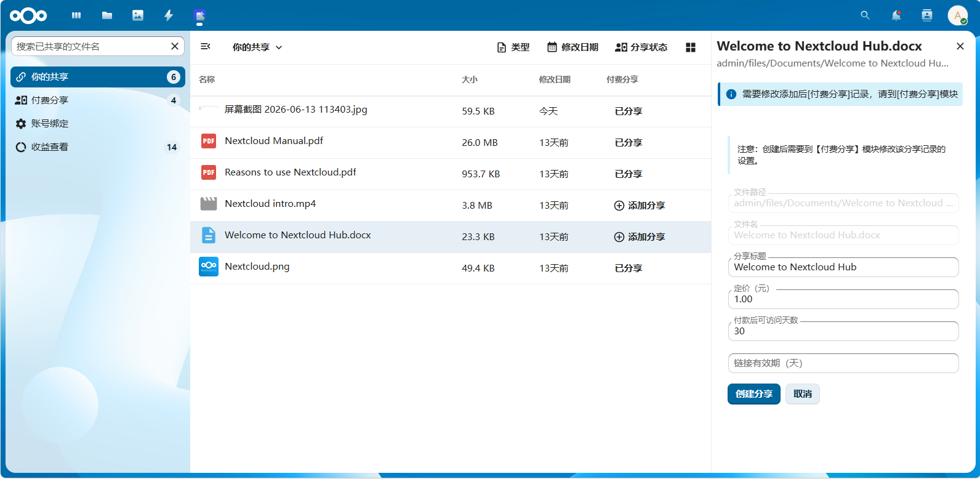Open the contacts menu icon

tap(927, 15)
